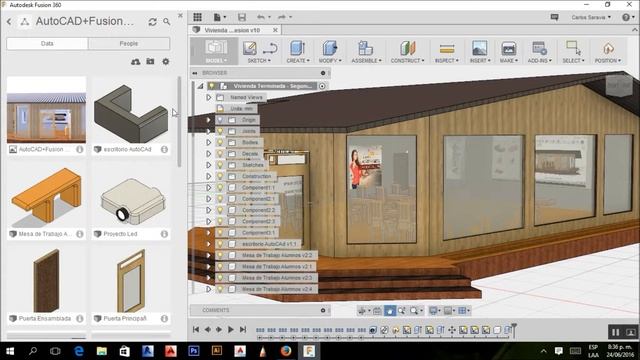
Task: Toggle visibility bulb of Joints folder
Action: pyautogui.click(x=220, y=131)
